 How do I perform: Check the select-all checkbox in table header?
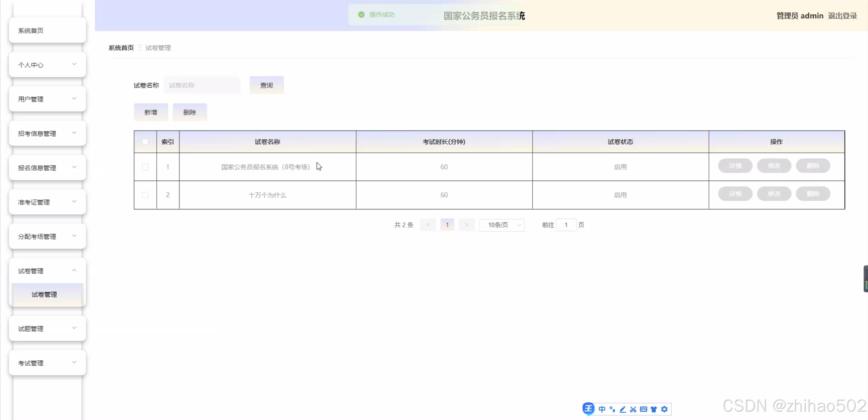pos(145,142)
